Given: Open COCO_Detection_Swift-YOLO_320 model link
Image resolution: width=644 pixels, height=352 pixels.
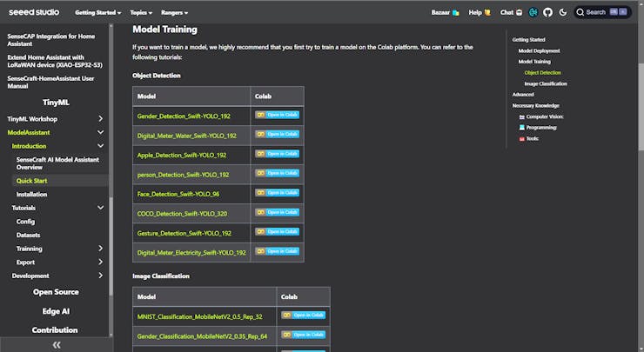Looking at the screenshot, I should coord(182,214).
